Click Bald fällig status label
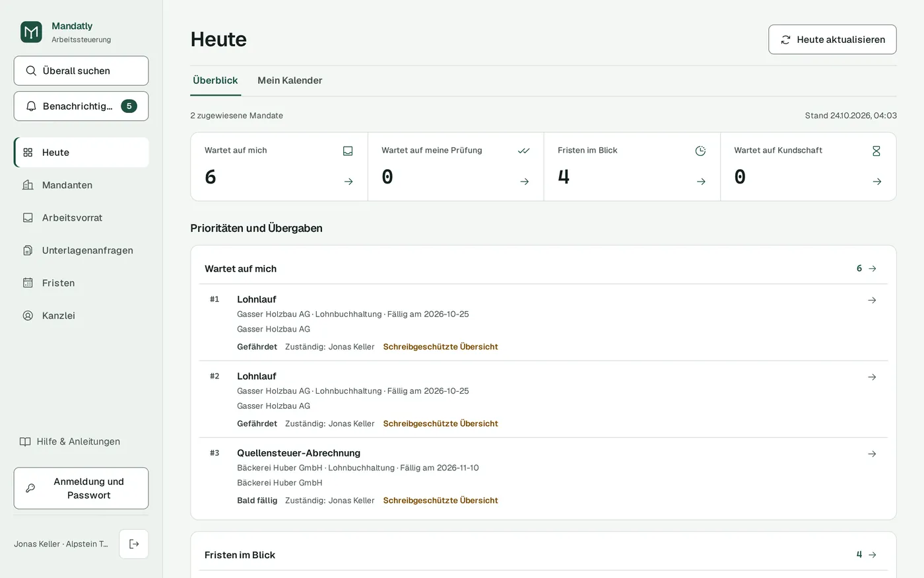 (x=257, y=501)
